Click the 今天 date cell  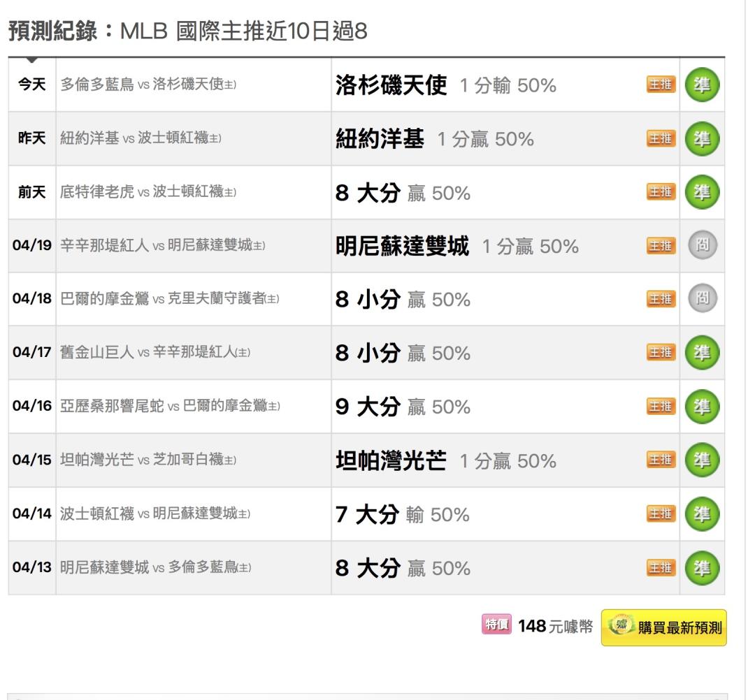click(x=31, y=85)
